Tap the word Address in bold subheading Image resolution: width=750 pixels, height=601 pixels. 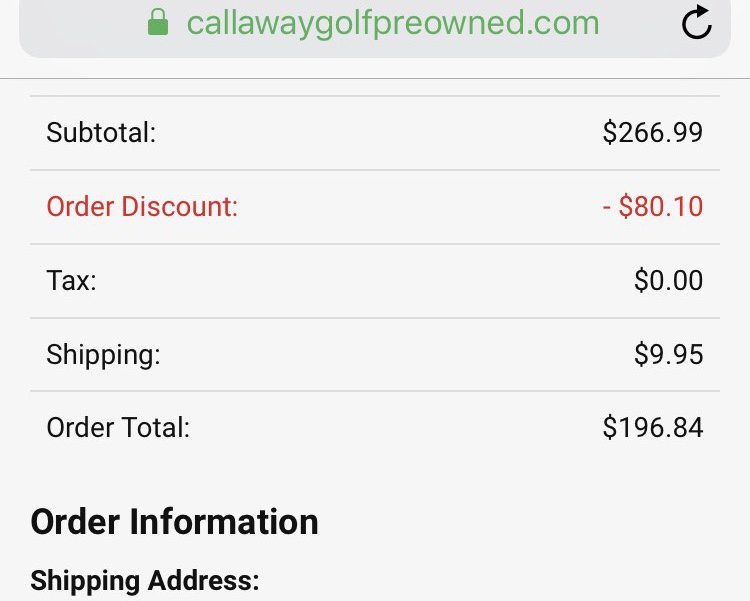(203, 581)
